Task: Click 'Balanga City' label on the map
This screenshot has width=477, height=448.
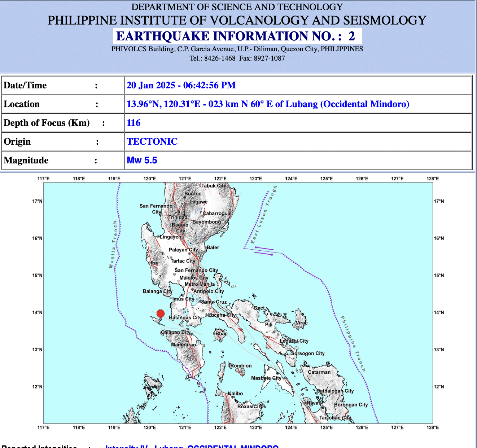Action: (x=158, y=291)
